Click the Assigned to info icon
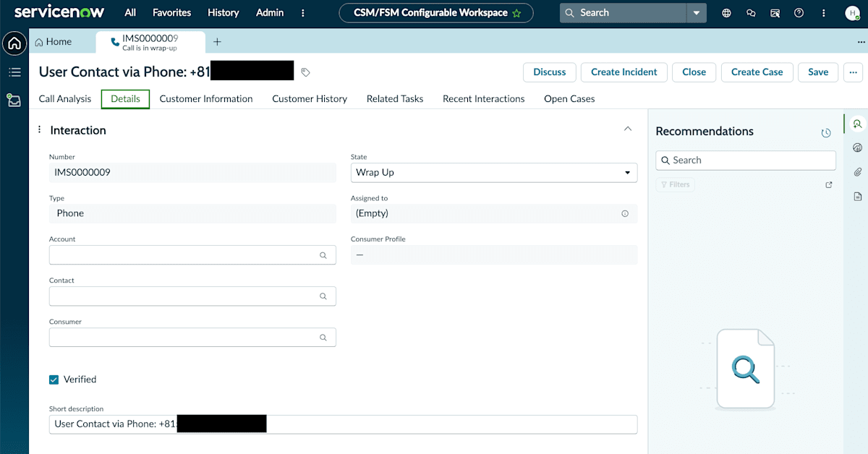This screenshot has height=454, width=868. (625, 214)
